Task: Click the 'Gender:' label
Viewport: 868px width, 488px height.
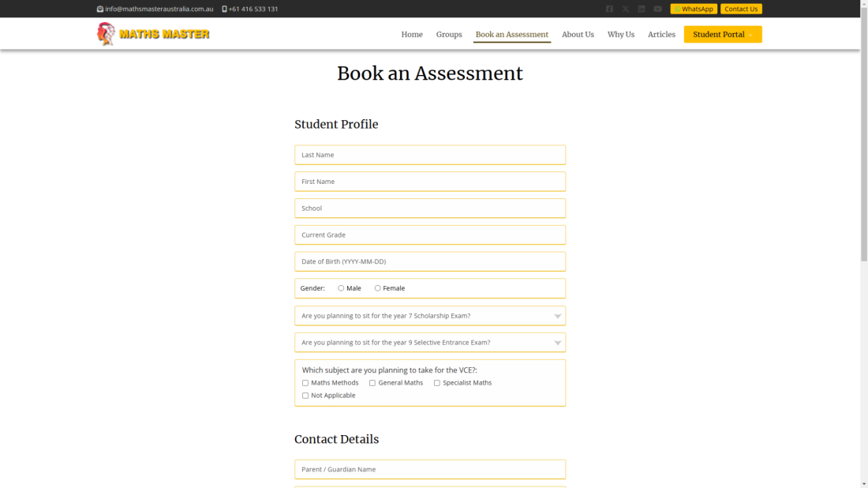Action: 312,288
